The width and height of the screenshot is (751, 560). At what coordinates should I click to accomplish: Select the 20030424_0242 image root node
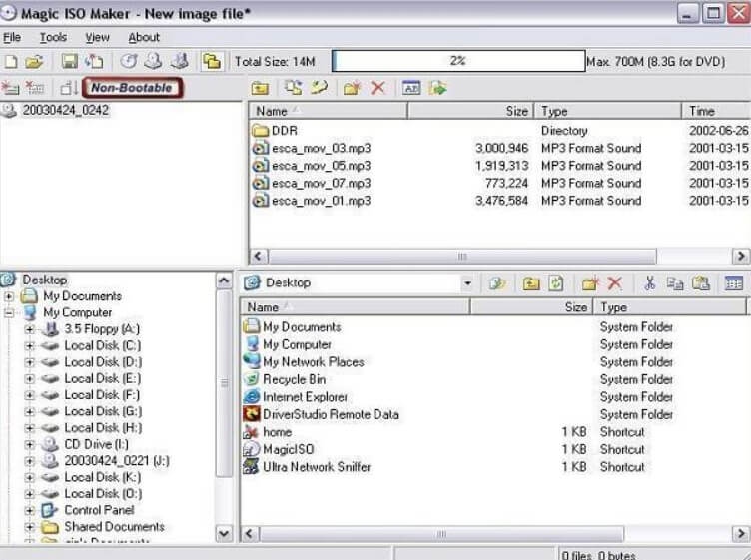[65, 110]
